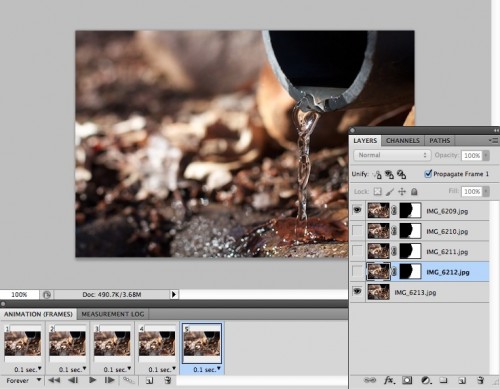Viewport: 500px width, 389px height.
Task: Click the Unify layer style icon
Action: [x=401, y=174]
